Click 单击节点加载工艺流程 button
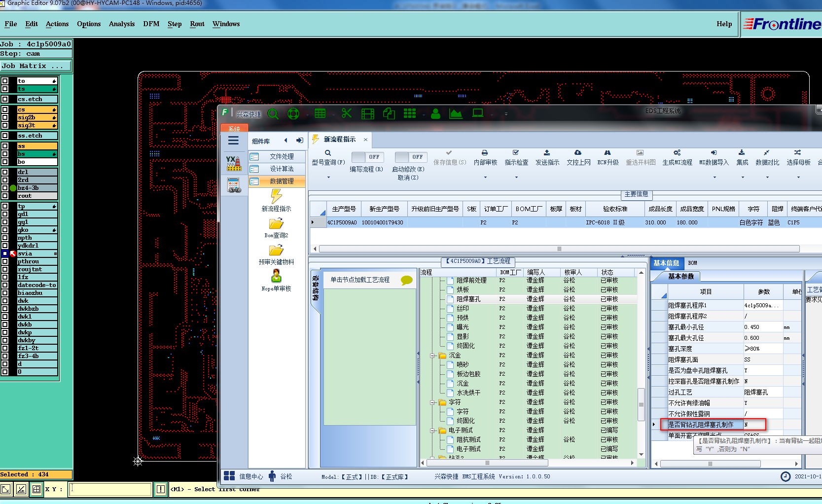 tap(370, 280)
